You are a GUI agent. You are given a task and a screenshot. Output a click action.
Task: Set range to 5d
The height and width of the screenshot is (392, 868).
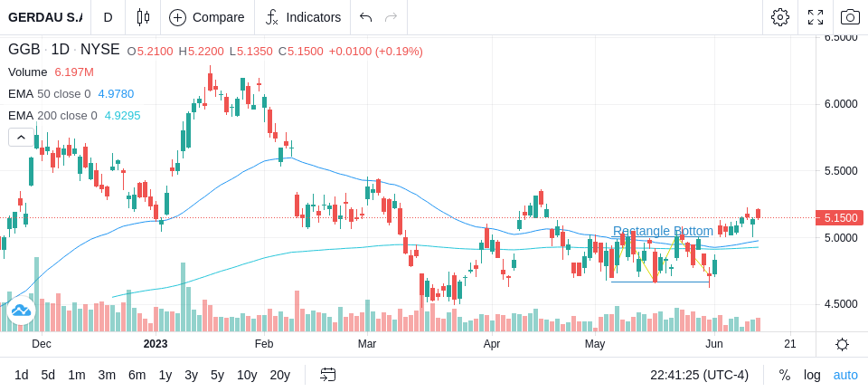click(x=48, y=376)
